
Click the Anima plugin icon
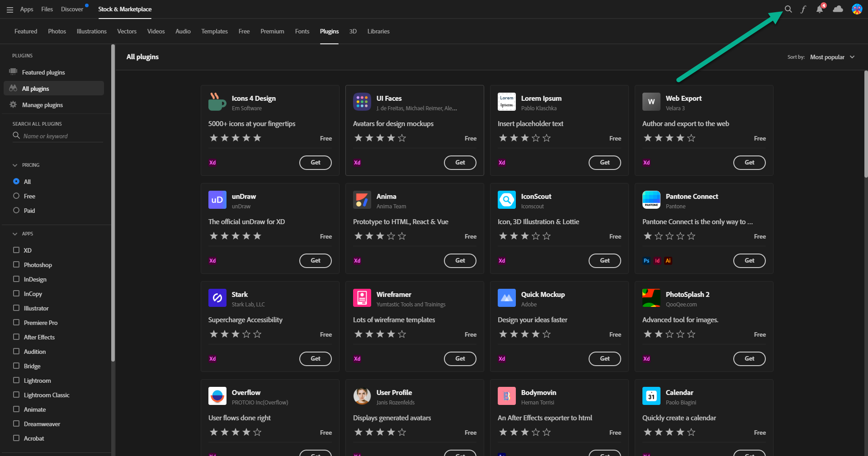(x=362, y=200)
